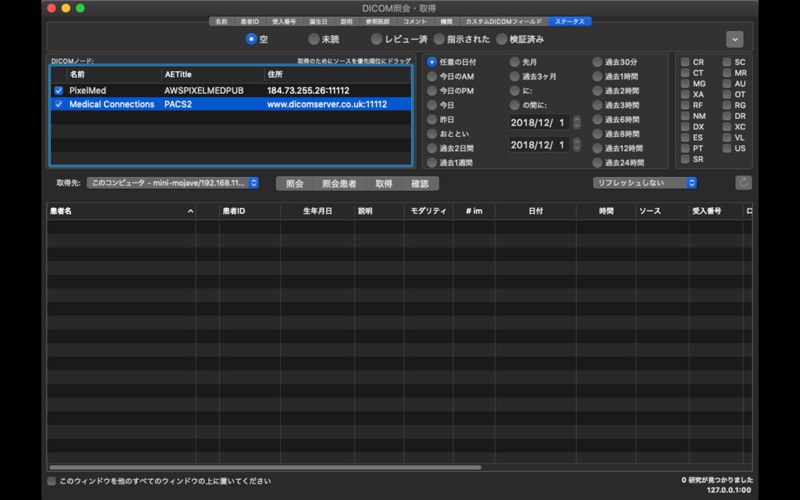Open the 機関 tab
Viewport: 800px width, 500px height.
coord(446,21)
